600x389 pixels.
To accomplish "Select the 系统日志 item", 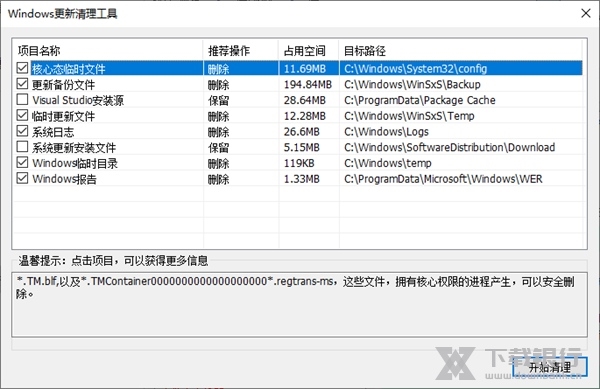I will coord(53,132).
